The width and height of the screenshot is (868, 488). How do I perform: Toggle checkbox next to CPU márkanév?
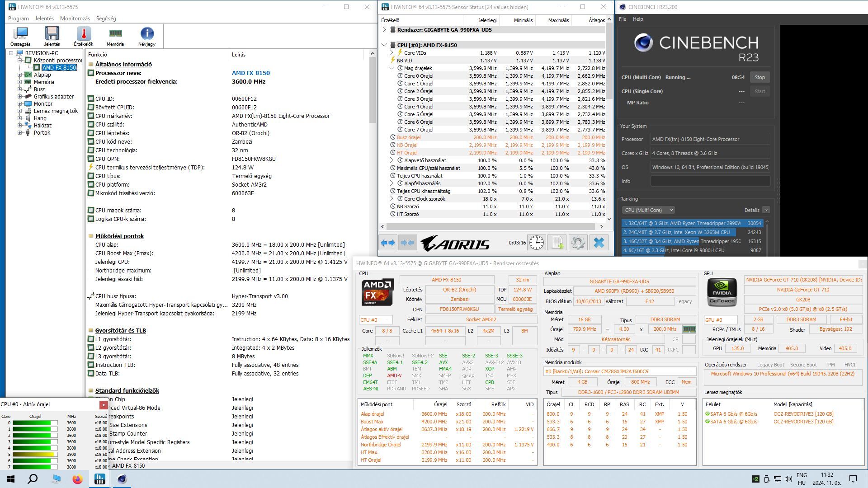pos(91,116)
